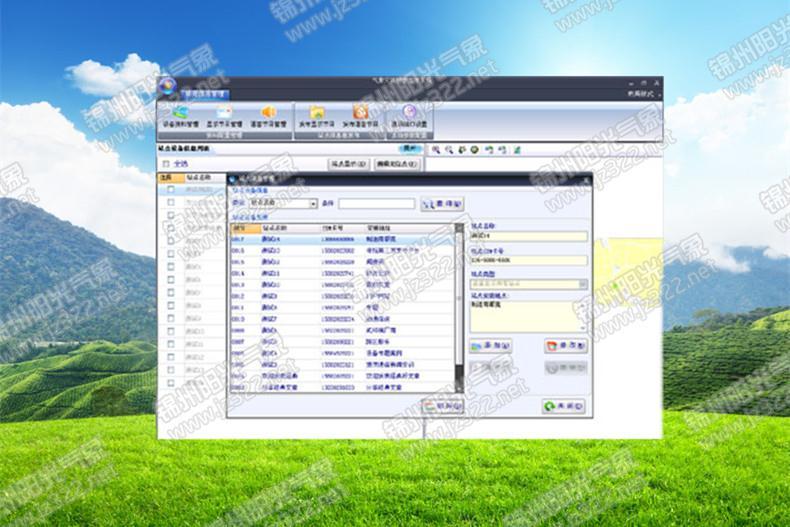Check the last visible checkbox in station list
This screenshot has height=527, width=790.
[170, 383]
